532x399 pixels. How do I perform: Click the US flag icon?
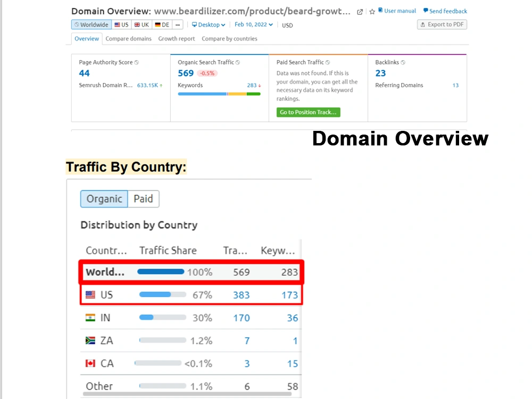90,295
